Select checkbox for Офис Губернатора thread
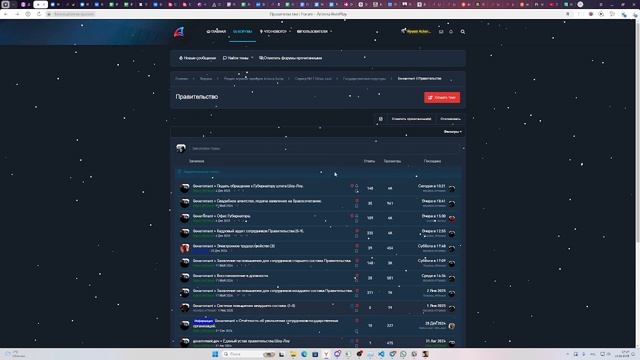Viewport: 640px width, 360px height. [356, 221]
